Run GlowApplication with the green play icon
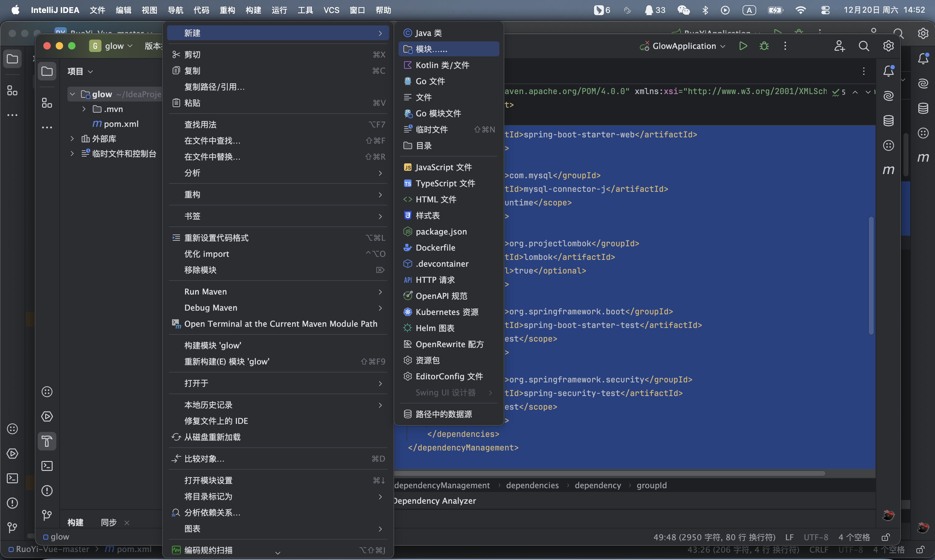Image resolution: width=935 pixels, height=560 pixels. [743, 46]
